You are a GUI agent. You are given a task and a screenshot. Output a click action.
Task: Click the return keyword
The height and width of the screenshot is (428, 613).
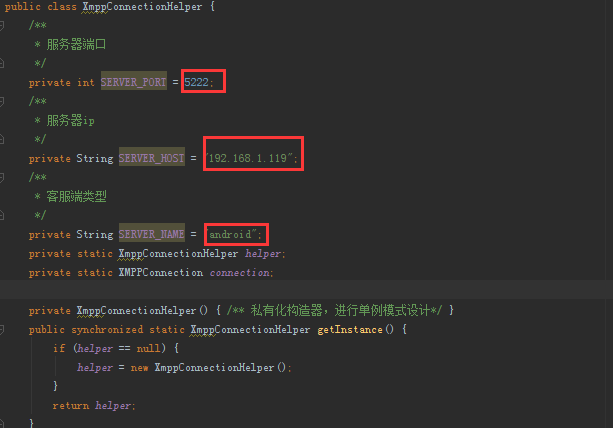pos(71,406)
